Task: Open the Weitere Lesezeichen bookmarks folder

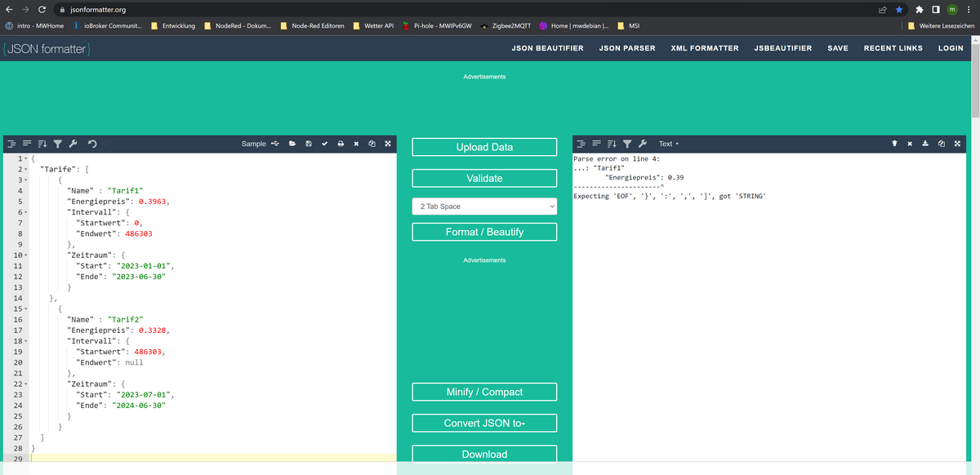Action: click(x=941, y=25)
